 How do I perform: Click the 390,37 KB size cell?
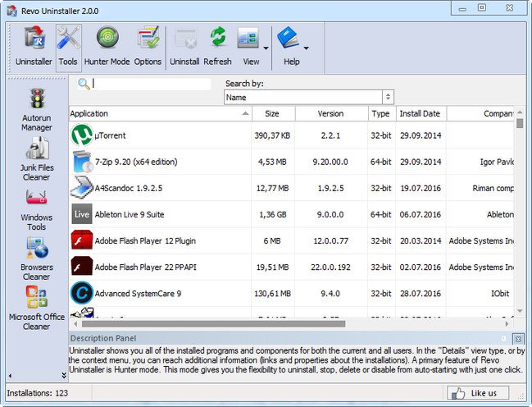click(272, 135)
